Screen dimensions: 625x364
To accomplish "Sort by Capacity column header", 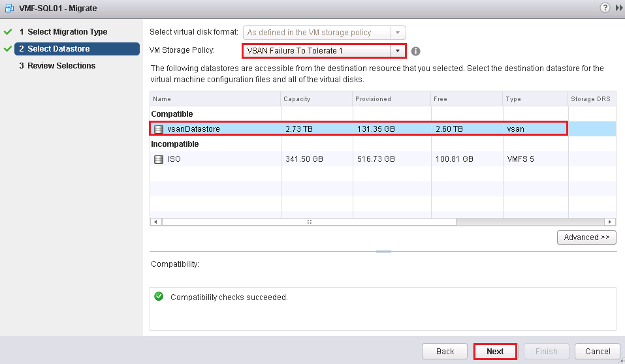I will tap(316, 99).
